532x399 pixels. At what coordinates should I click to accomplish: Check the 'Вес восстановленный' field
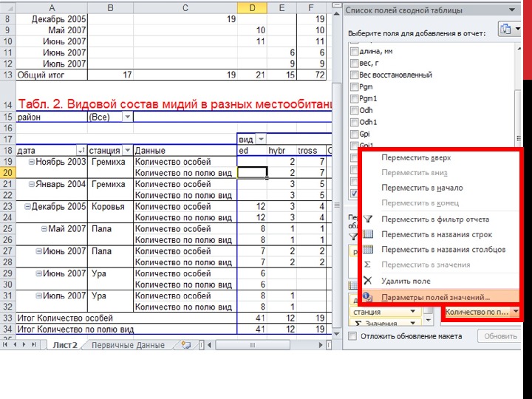354,75
